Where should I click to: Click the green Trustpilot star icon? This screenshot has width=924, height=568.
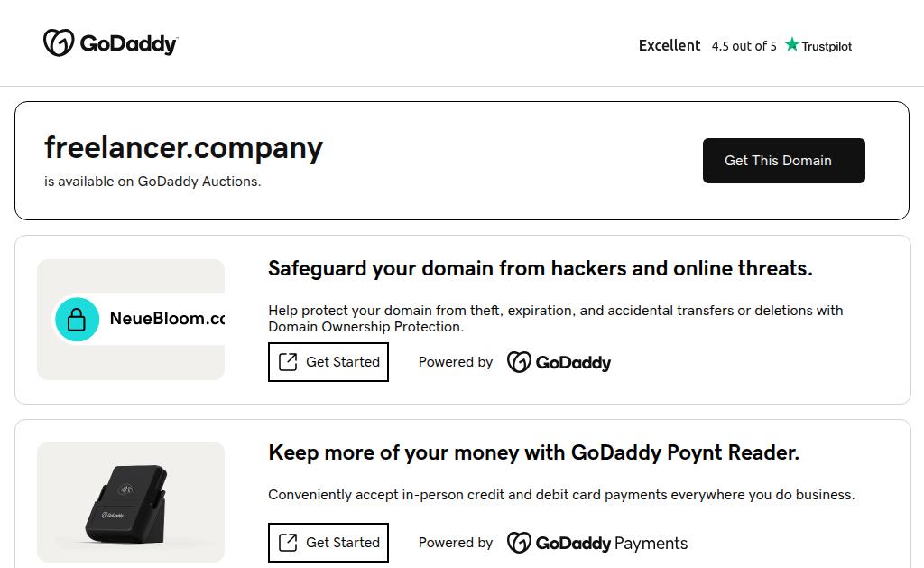792,44
